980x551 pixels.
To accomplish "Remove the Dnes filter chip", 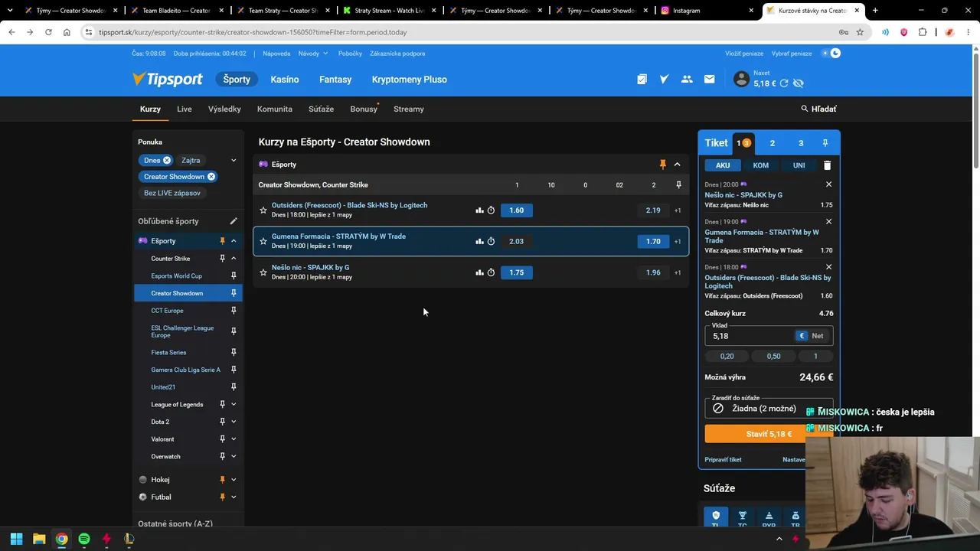I will point(167,160).
